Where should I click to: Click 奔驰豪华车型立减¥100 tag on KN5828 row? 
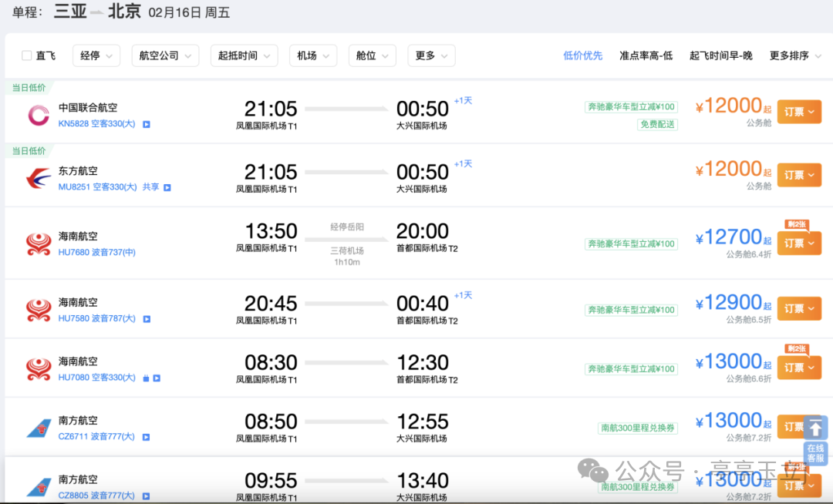[631, 106]
